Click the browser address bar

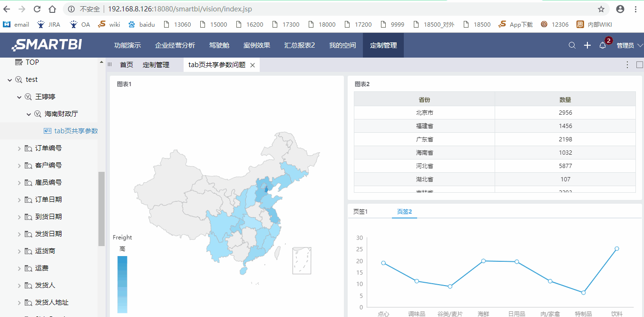pyautogui.click(x=328, y=9)
